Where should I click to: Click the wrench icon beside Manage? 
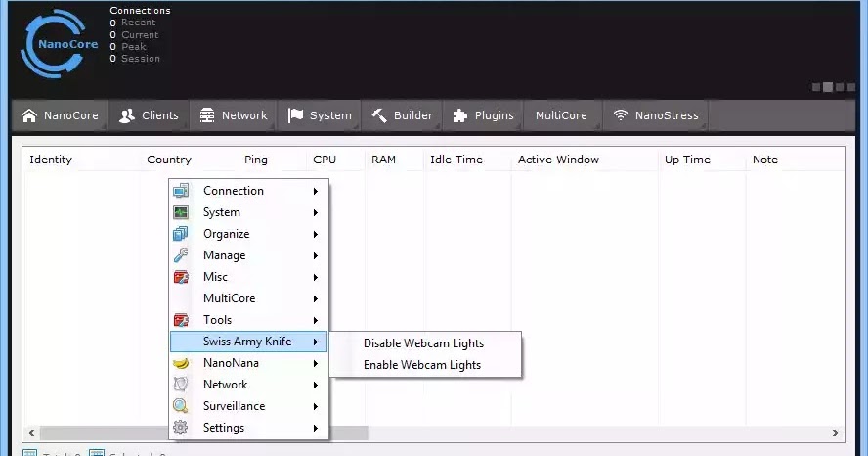pyautogui.click(x=181, y=255)
